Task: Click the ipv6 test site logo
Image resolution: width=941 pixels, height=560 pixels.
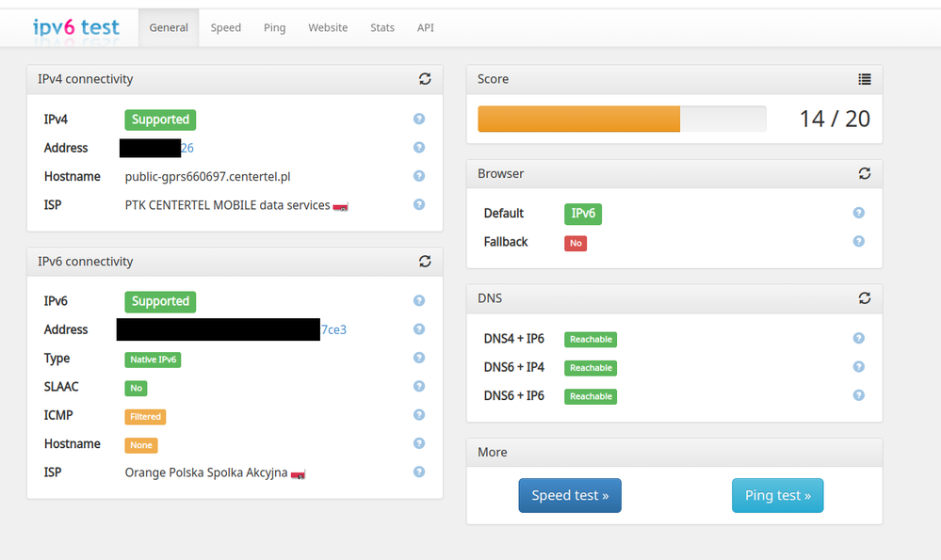Action: point(76,27)
